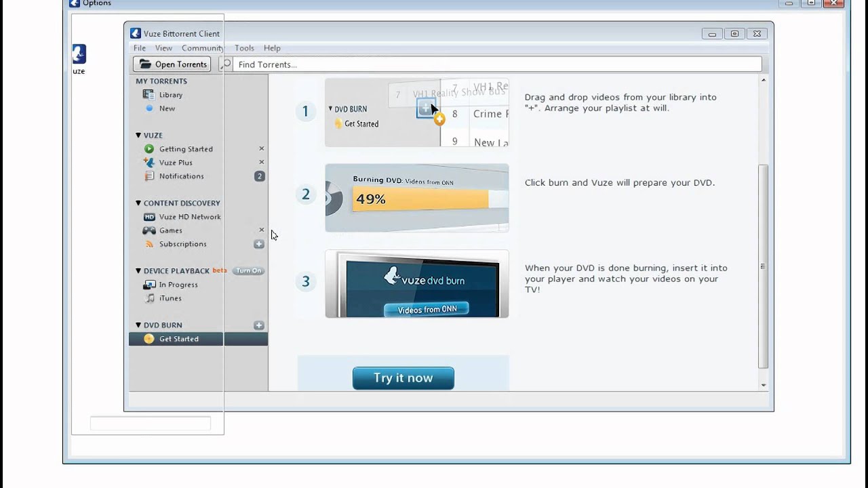The width and height of the screenshot is (868, 488).
Task: Click the Notifications page icon
Action: (x=149, y=176)
